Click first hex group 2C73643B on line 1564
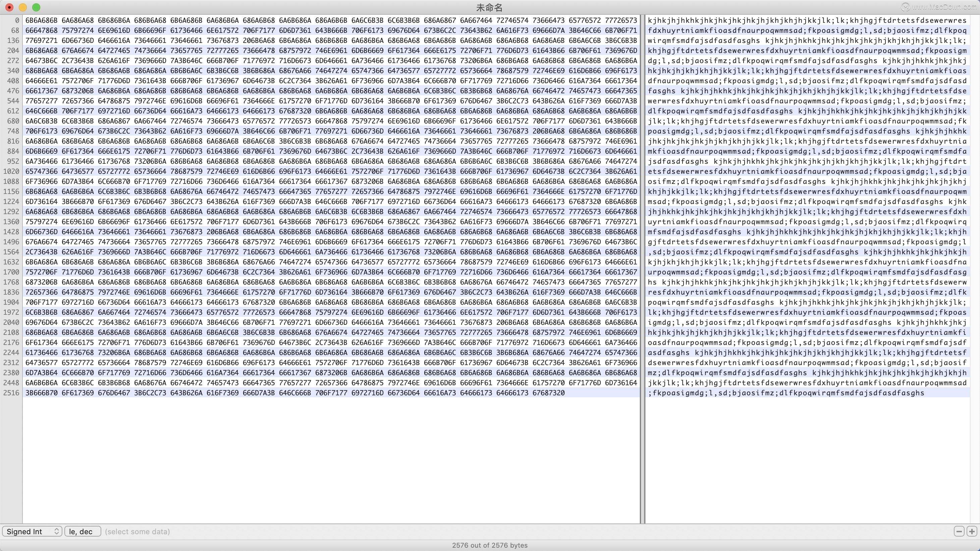Screen dimensions: 980x551 [x=42, y=252]
